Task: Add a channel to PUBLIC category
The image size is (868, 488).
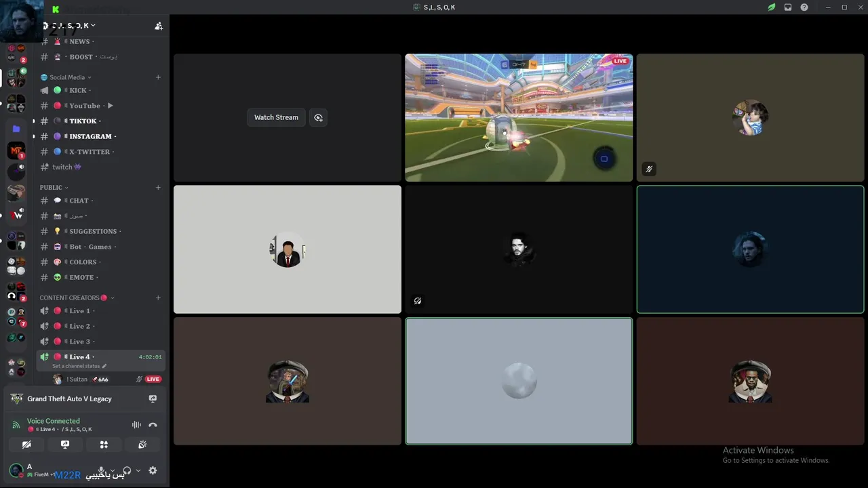Action: click(x=158, y=187)
